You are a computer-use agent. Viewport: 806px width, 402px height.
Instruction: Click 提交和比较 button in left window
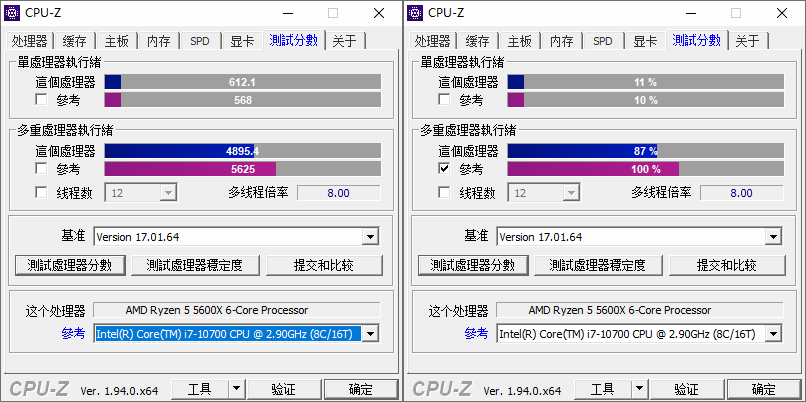(x=324, y=265)
